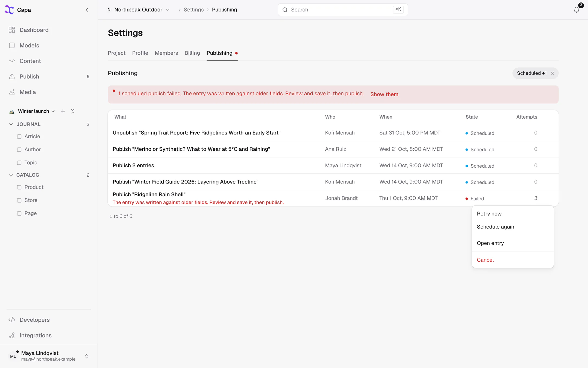Switch to the Billing tab
The width and height of the screenshot is (588, 368).
click(x=192, y=53)
